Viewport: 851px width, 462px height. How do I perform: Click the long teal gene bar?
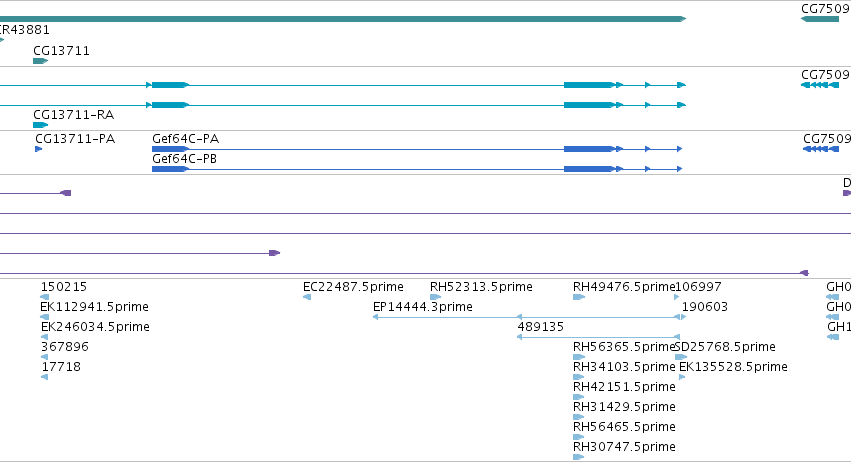pos(343,19)
